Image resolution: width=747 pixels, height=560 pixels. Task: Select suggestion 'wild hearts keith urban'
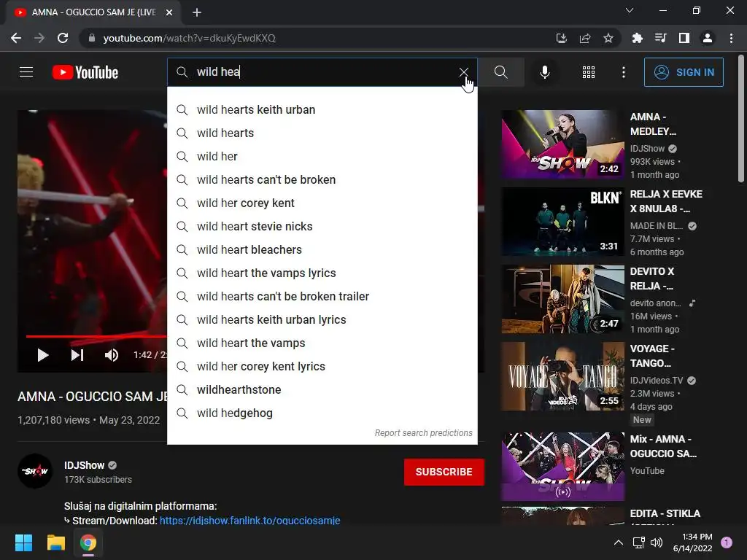[322, 109]
